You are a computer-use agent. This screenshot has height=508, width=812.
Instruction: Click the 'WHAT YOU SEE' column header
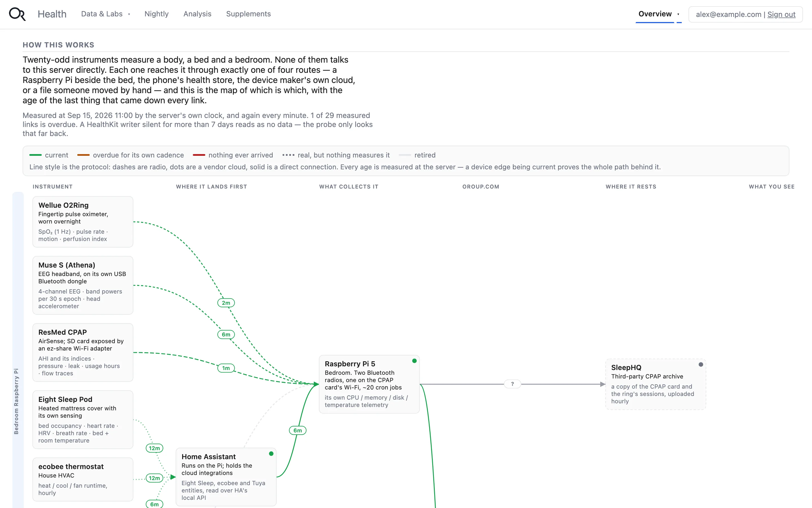[x=772, y=187]
